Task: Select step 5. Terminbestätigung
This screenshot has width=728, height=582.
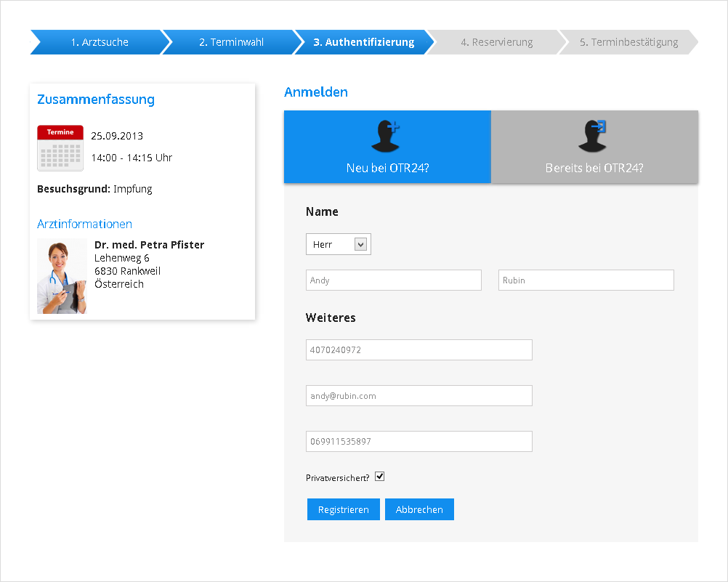Action: (x=628, y=42)
